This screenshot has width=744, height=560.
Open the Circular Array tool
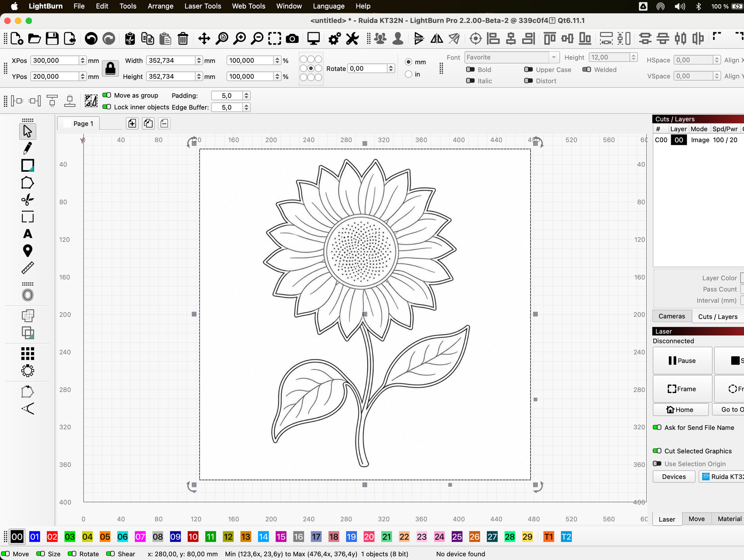28,371
